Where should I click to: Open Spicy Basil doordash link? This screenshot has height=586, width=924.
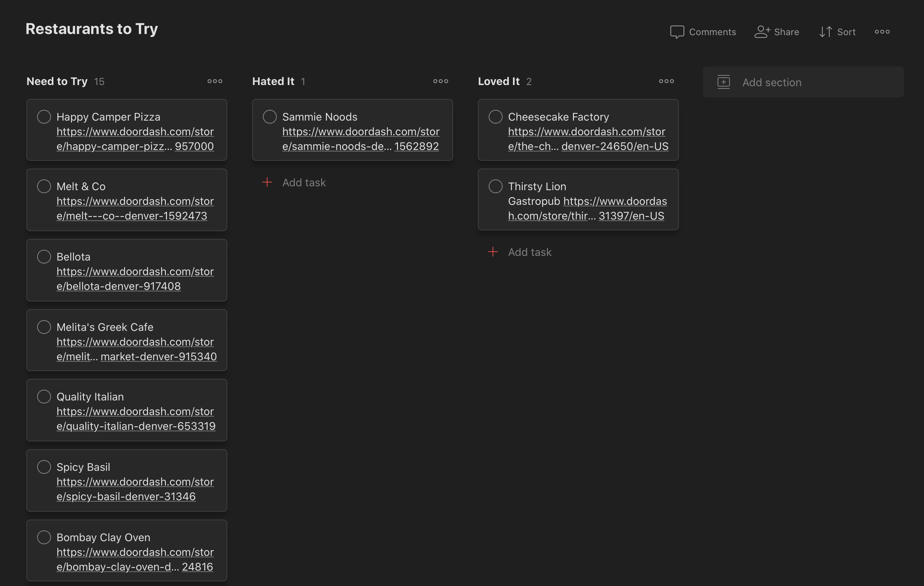point(135,489)
